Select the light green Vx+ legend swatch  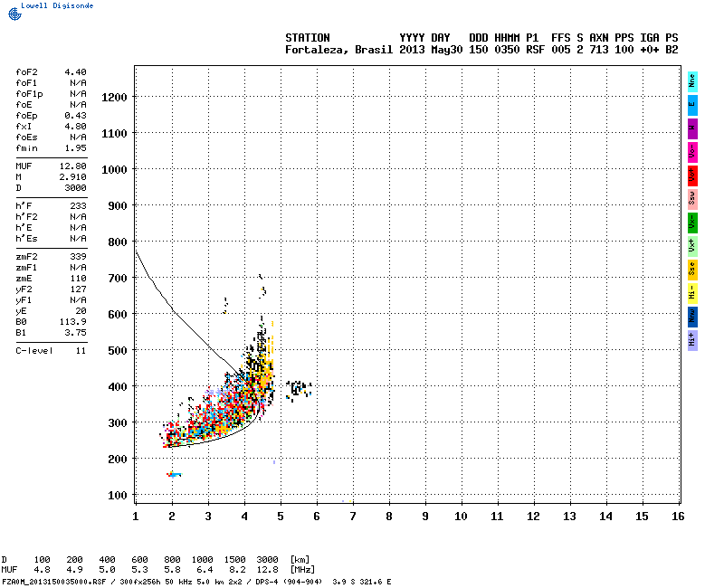point(692,246)
